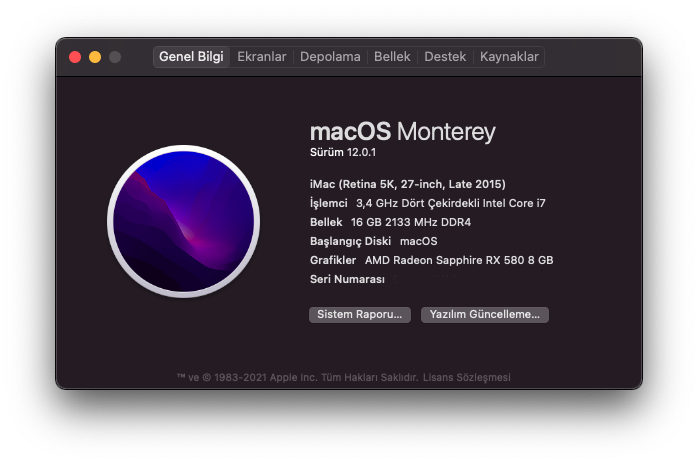
Task: Go to the Bellek tab
Action: pyautogui.click(x=392, y=57)
